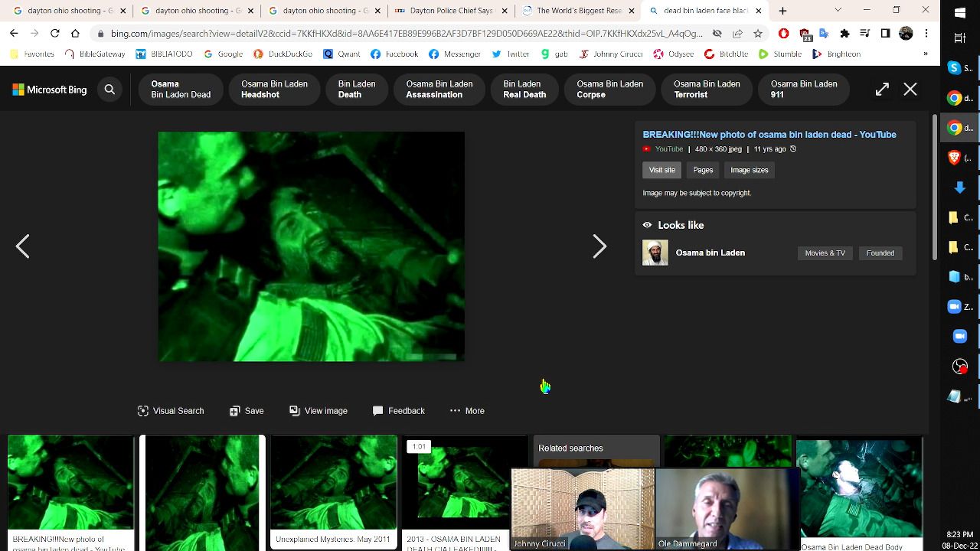Image resolution: width=980 pixels, height=551 pixels.
Task: Bookmark this page with the star icon
Action: tap(758, 34)
